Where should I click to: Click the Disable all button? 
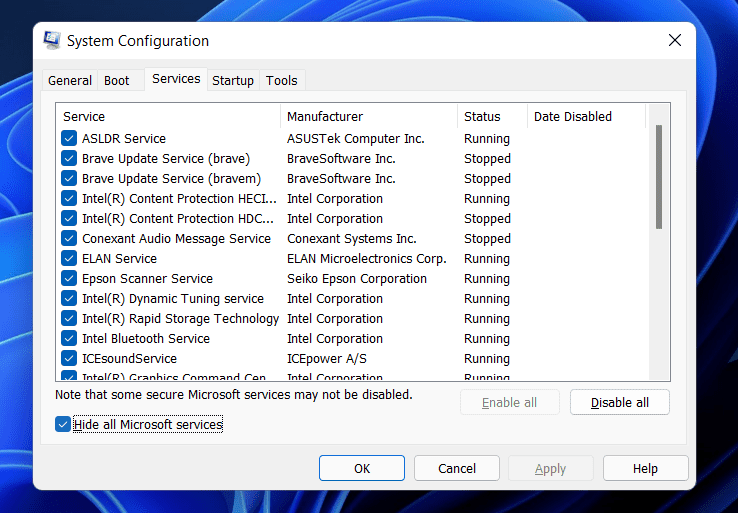[619, 402]
